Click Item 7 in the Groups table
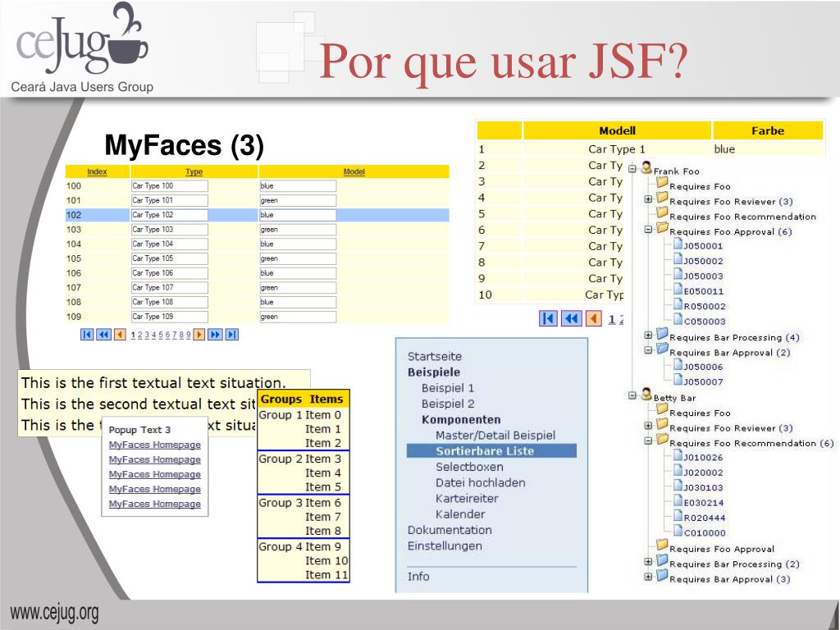 [323, 517]
